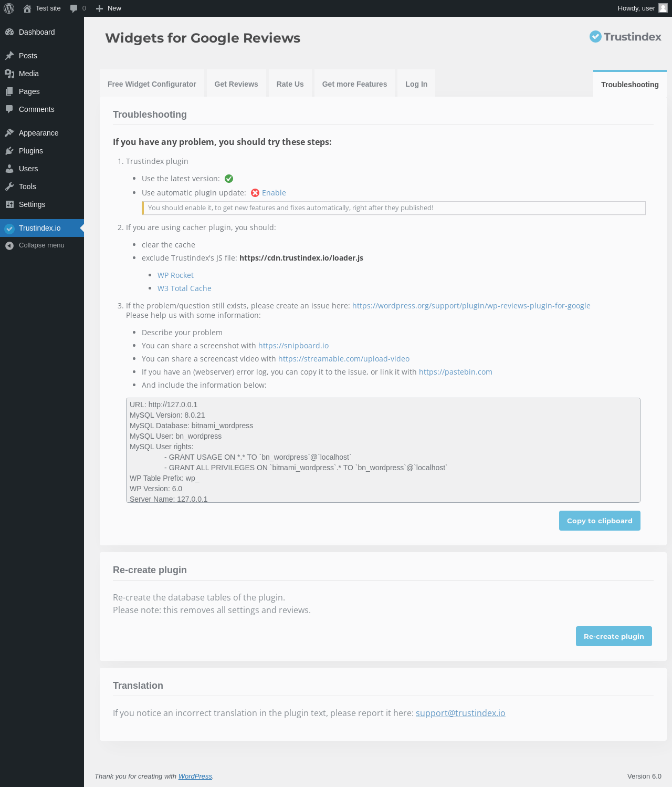Click the user avatar in admin bar
The height and width of the screenshot is (787, 672).
click(663, 8)
